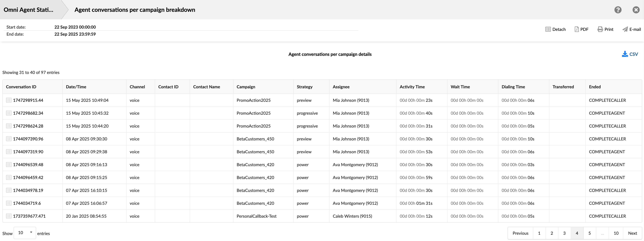Open details icon for conversation 1744097390.96

[9, 139]
